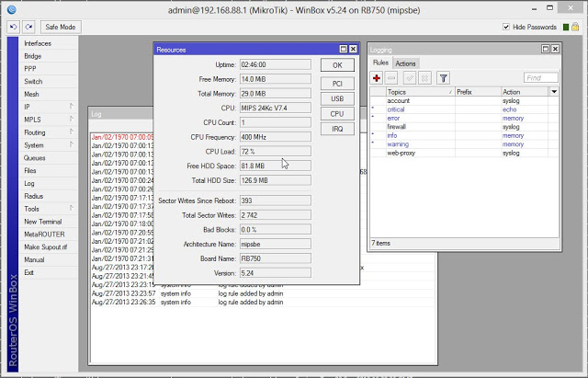The width and height of the screenshot is (588, 378).
Task: Click the undo arrow icon
Action: tap(14, 27)
